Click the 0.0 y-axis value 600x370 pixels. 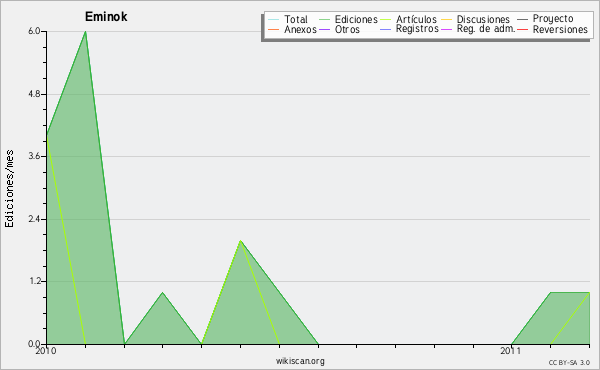coord(34,344)
